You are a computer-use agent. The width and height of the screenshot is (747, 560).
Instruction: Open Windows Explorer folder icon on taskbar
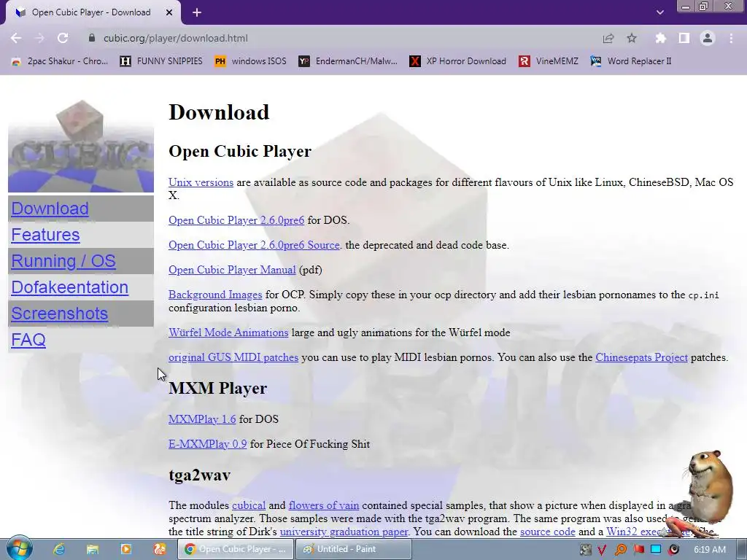click(93, 549)
